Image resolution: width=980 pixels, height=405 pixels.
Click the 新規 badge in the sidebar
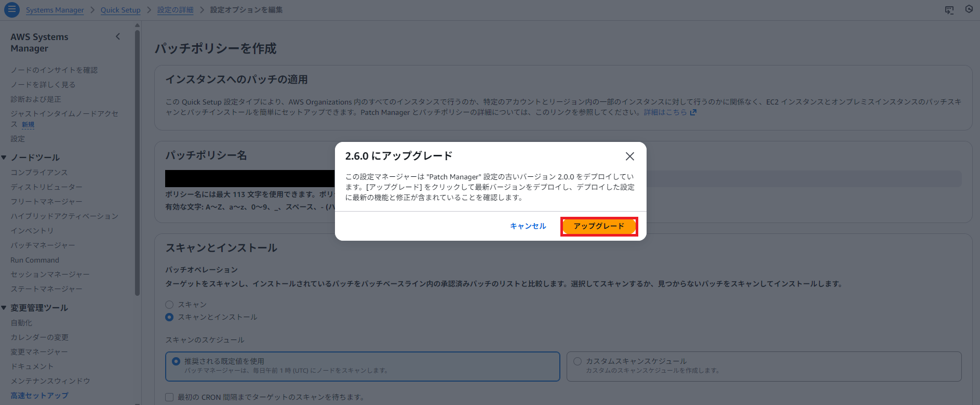point(28,125)
